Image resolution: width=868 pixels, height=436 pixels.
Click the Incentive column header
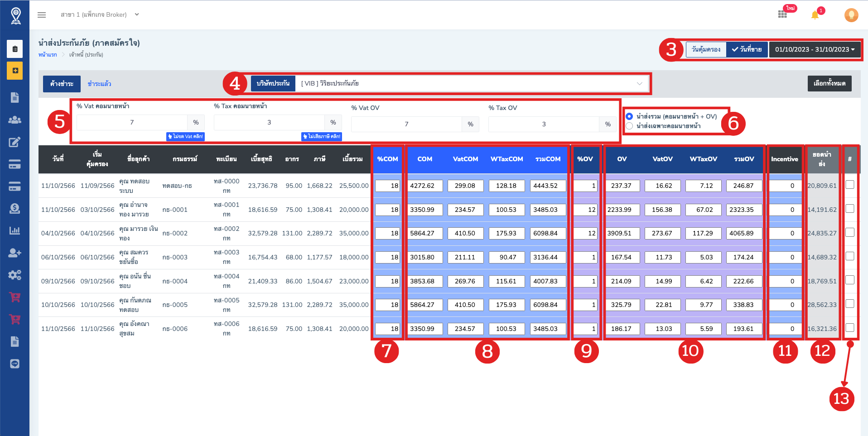[x=785, y=159]
